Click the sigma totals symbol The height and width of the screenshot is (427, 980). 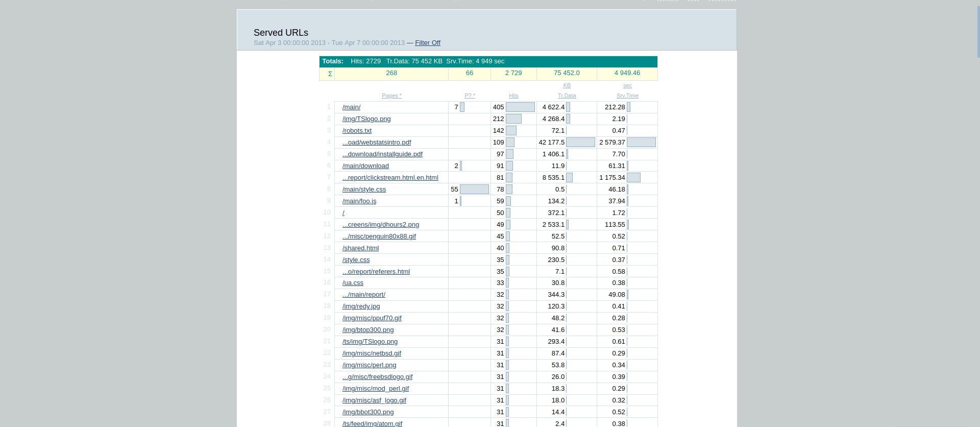[330, 74]
